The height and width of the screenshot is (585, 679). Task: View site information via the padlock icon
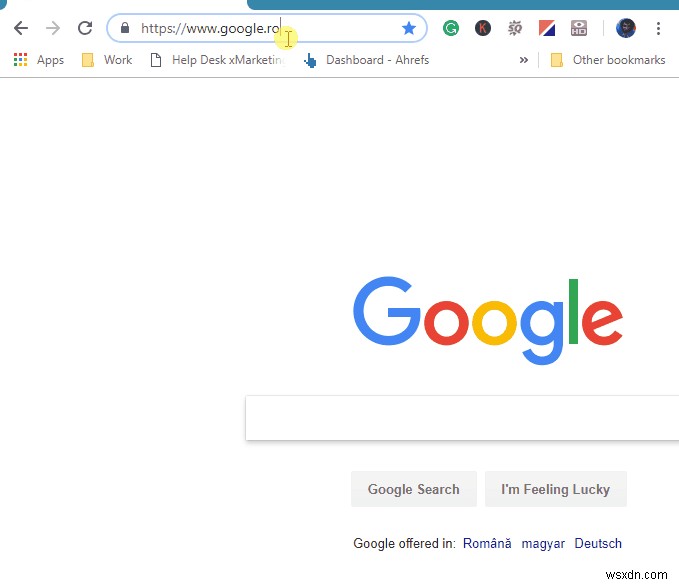[125, 28]
